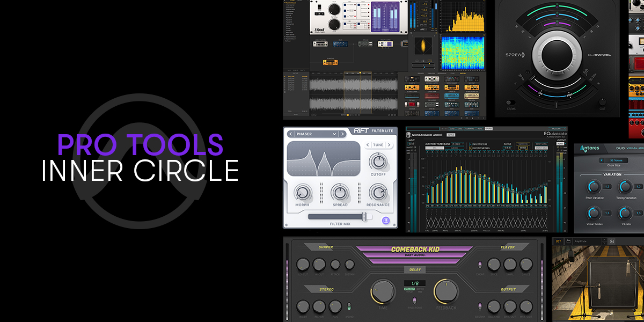Viewport: 644px width, 322px height.
Task: Click the Ducking knob
Action: pyautogui.click(x=494, y=306)
